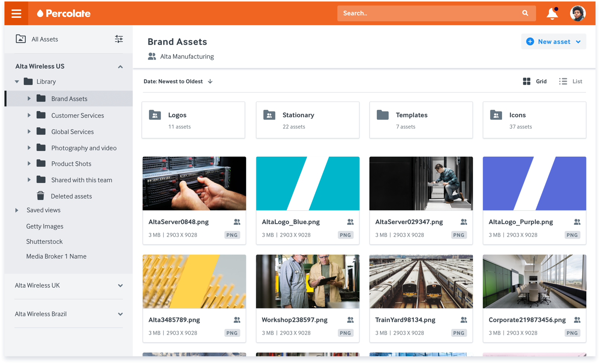This screenshot has width=600, height=364.
Task: Switch to Grid view
Action: pos(535,82)
